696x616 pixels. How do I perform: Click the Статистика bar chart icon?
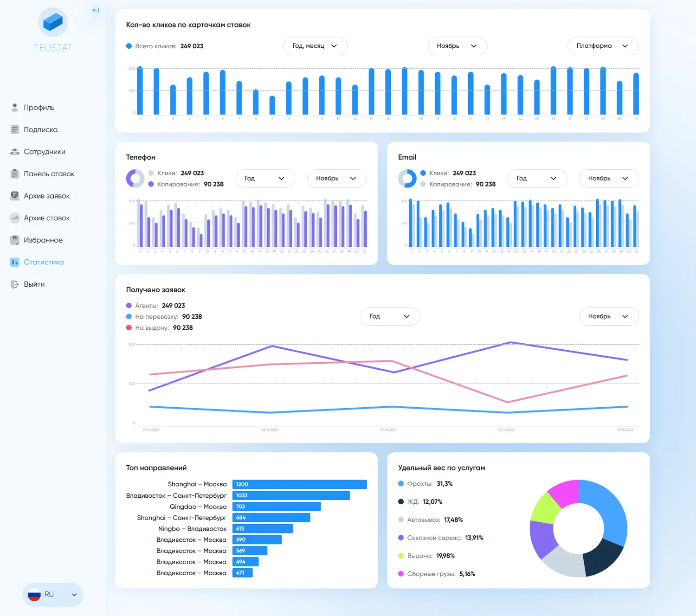[x=15, y=262]
